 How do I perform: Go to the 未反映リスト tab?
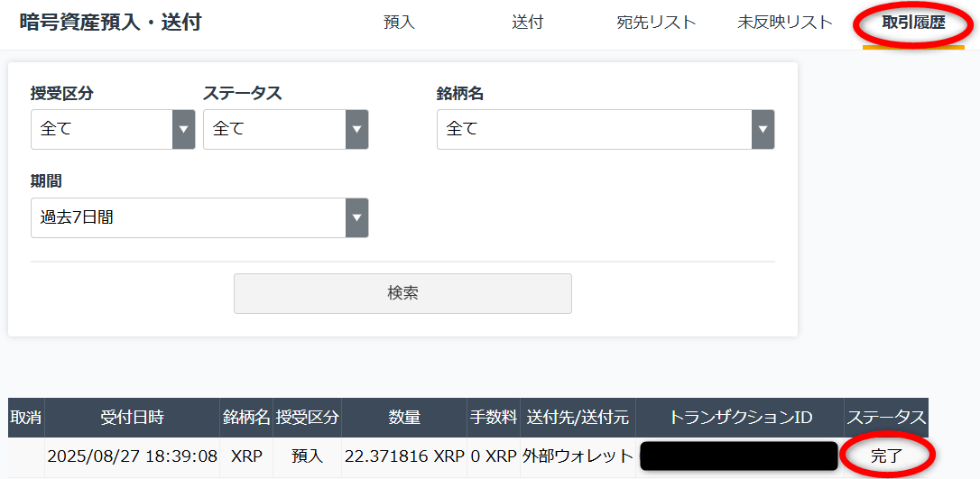pos(785,23)
